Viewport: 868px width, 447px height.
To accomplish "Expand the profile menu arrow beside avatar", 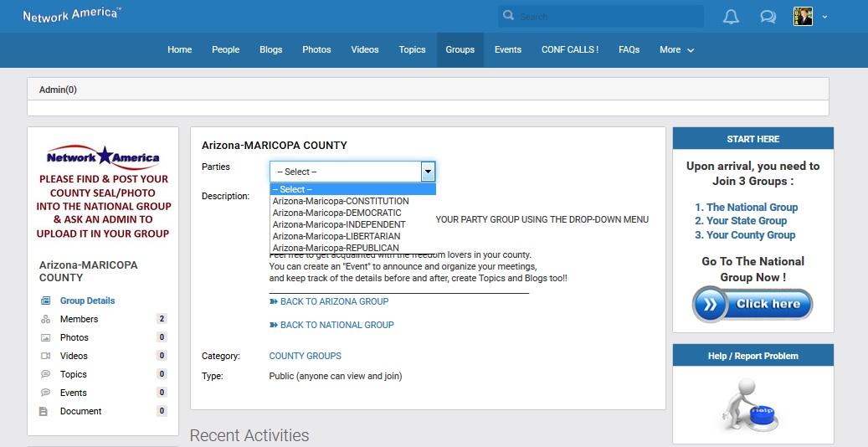I will [824, 17].
